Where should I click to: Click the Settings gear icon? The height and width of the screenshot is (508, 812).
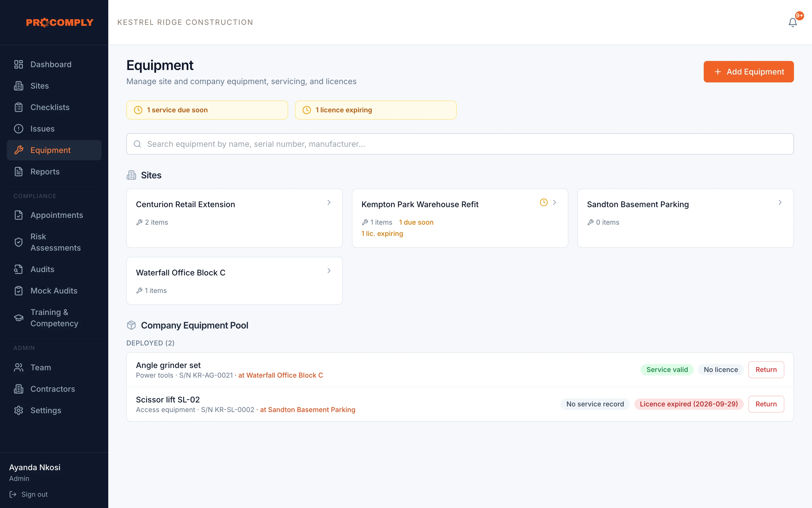(x=18, y=411)
